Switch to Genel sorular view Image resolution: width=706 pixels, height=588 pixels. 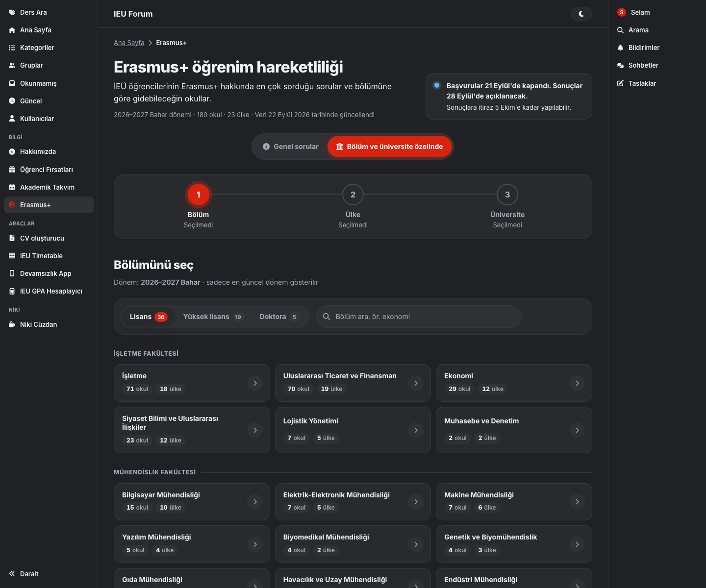click(291, 147)
